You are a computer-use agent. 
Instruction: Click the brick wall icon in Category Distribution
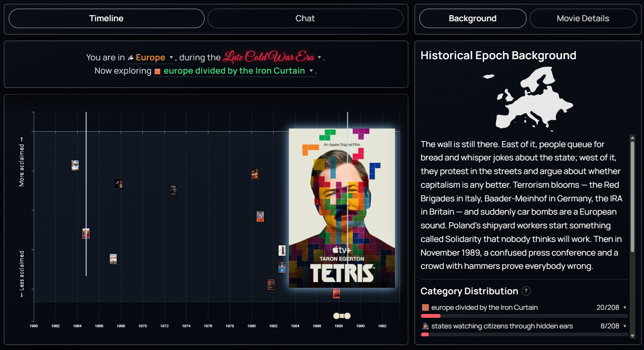[425, 308]
